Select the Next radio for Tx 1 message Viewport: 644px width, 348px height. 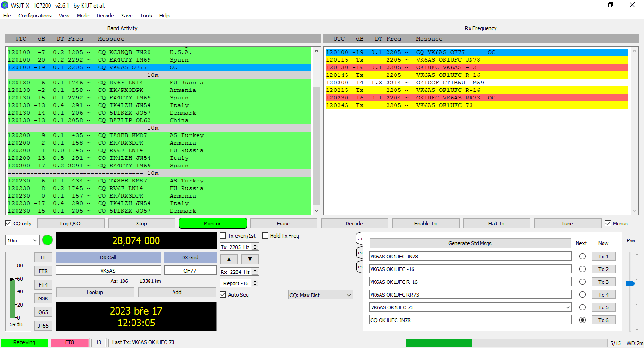tap(582, 257)
